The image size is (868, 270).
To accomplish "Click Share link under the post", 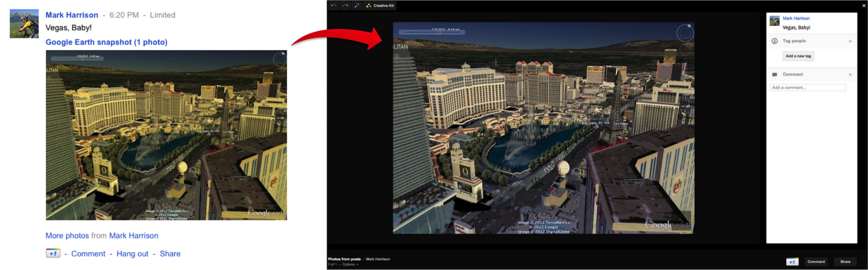I will (170, 254).
